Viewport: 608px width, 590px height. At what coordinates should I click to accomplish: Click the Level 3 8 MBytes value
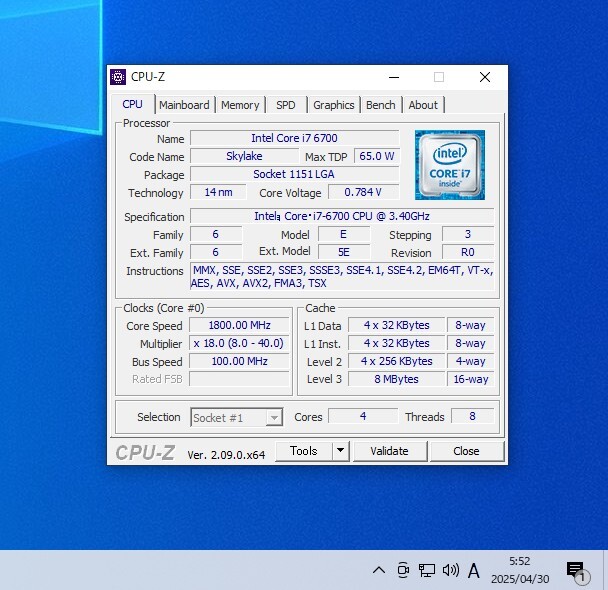pyautogui.click(x=396, y=379)
